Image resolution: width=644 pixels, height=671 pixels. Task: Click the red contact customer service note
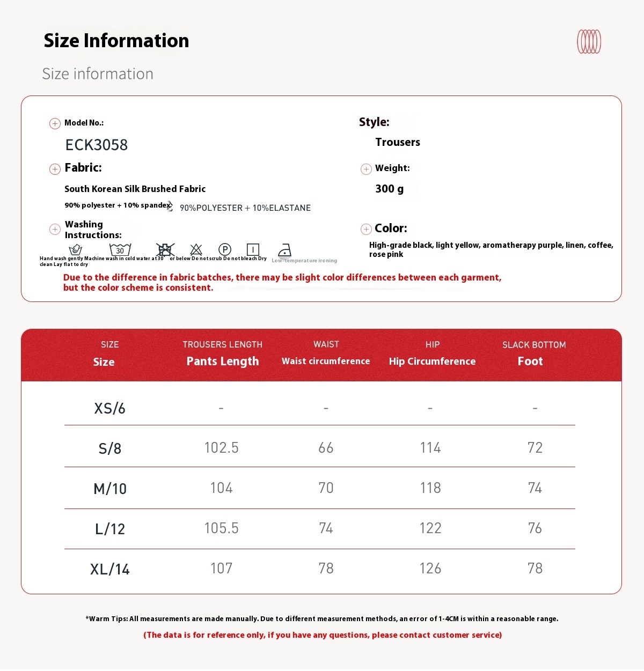click(323, 635)
